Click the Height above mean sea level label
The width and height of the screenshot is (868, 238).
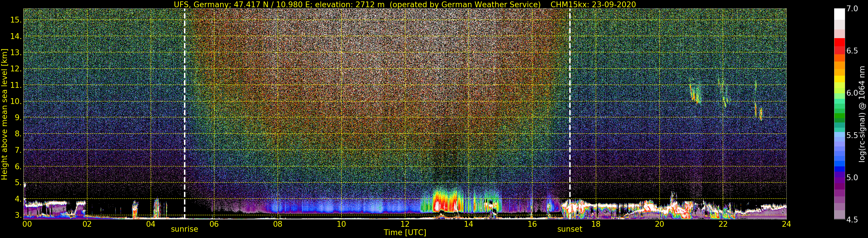coord(4,114)
